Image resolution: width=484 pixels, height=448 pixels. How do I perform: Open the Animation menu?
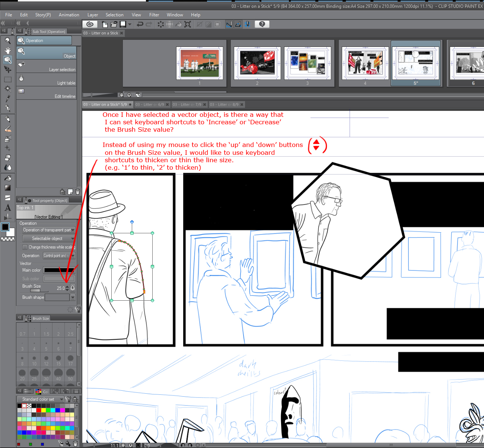coord(69,15)
